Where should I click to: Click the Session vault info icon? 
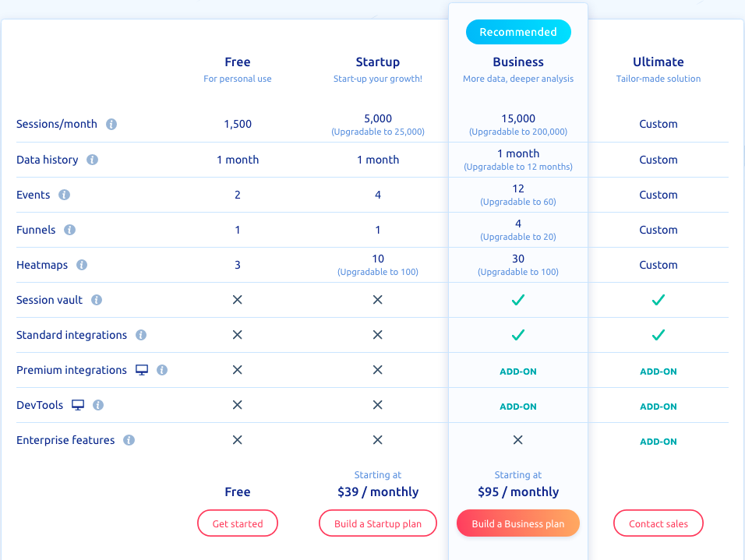click(97, 300)
